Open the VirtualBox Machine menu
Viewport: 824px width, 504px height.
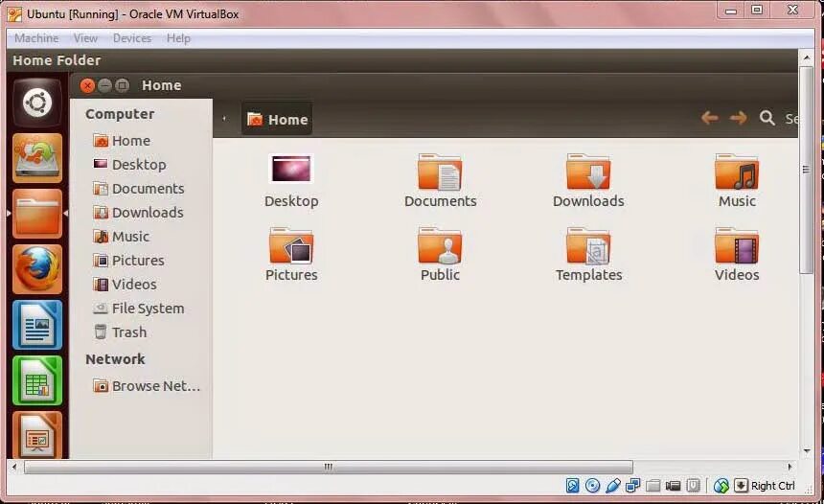pos(36,38)
